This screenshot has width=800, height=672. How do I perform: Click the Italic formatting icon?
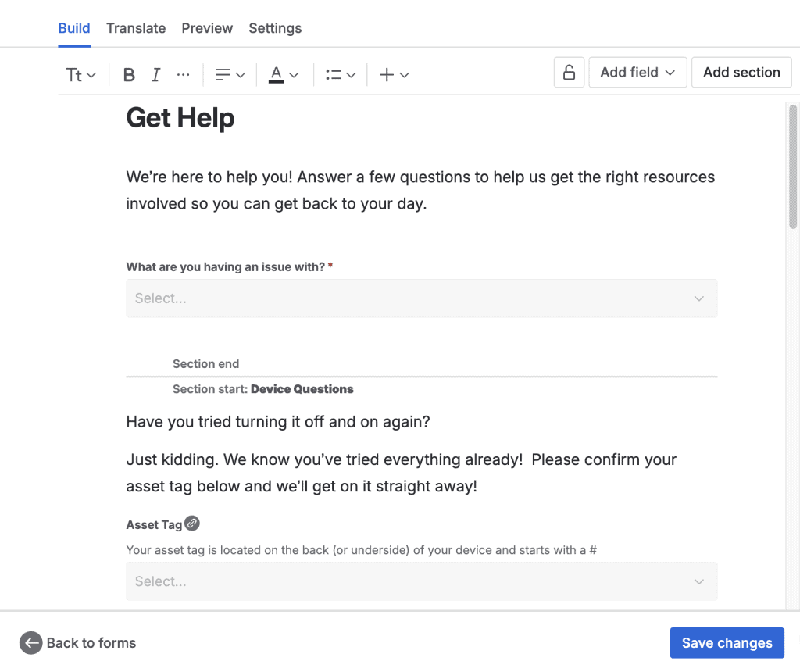pos(155,75)
